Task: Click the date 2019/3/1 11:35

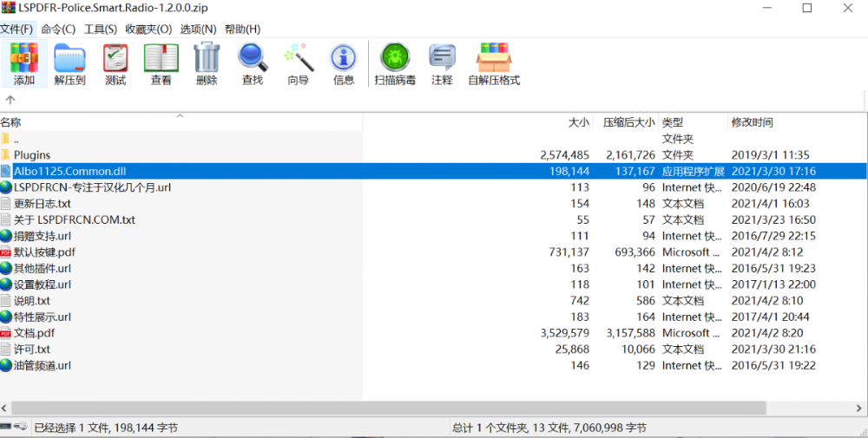Action: tap(771, 155)
